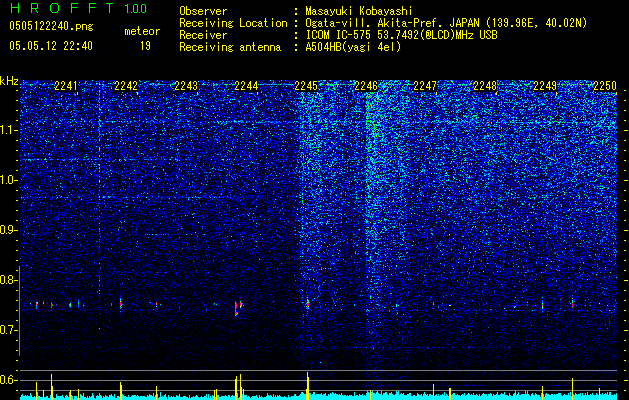
Task: Click the meteor label
Action: 142,31
